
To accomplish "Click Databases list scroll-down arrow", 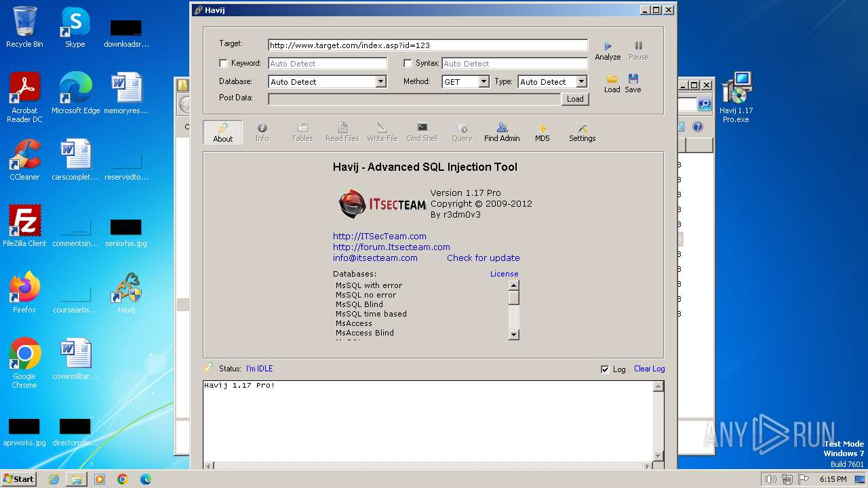I will point(514,334).
